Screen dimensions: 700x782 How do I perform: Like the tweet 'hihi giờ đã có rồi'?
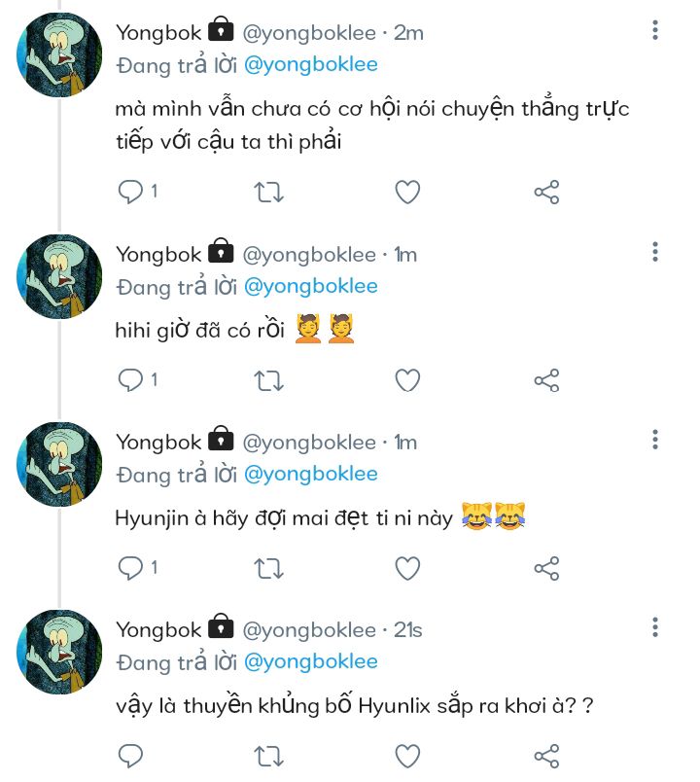pos(407,380)
